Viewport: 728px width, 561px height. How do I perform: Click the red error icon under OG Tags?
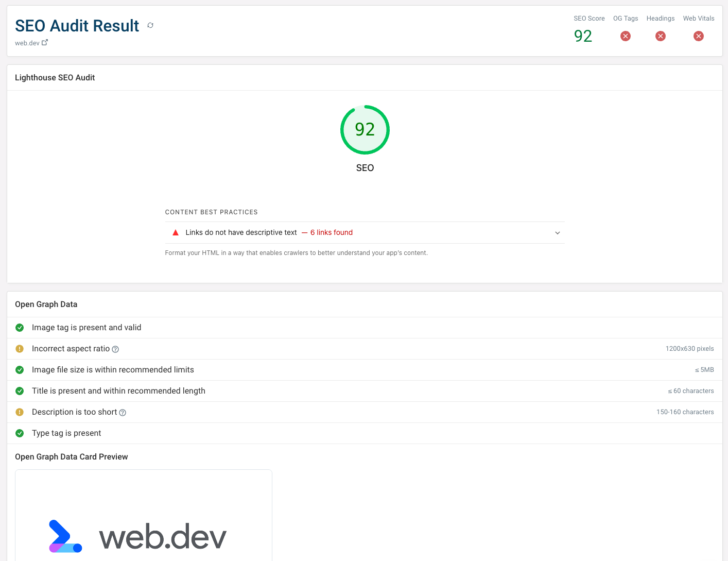coord(625,36)
